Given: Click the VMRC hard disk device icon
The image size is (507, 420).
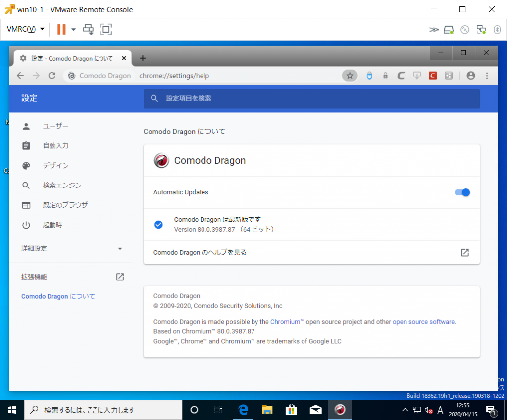Looking at the screenshot, I should 449,30.
